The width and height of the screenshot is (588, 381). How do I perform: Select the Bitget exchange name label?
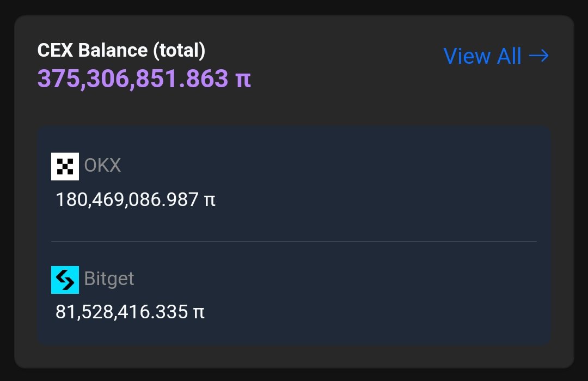[x=109, y=279]
